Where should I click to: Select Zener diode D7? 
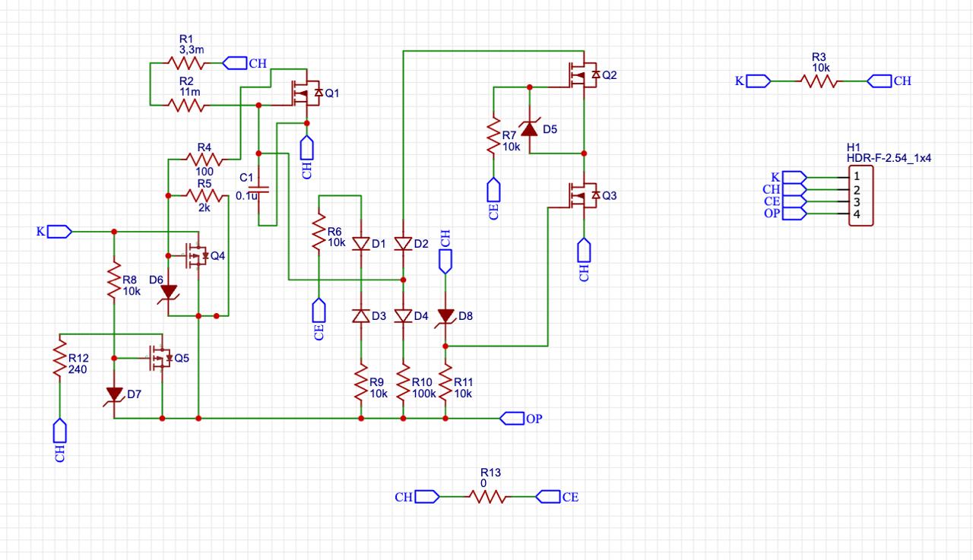pyautogui.click(x=114, y=394)
